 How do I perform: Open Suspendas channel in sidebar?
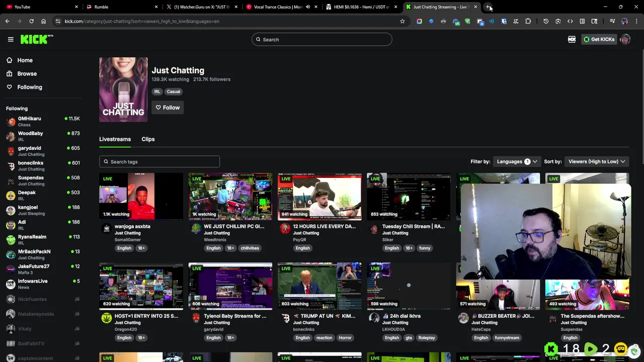click(43, 180)
